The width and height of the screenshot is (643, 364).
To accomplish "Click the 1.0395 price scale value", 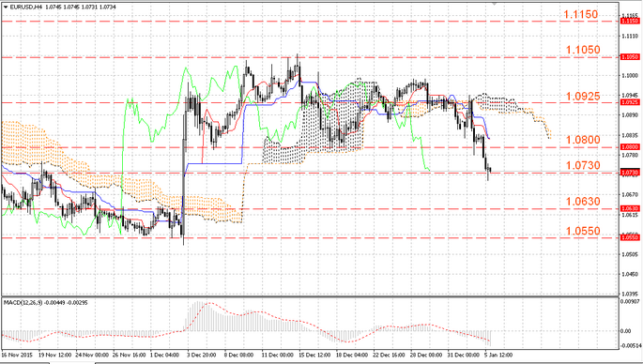I will [x=630, y=294].
